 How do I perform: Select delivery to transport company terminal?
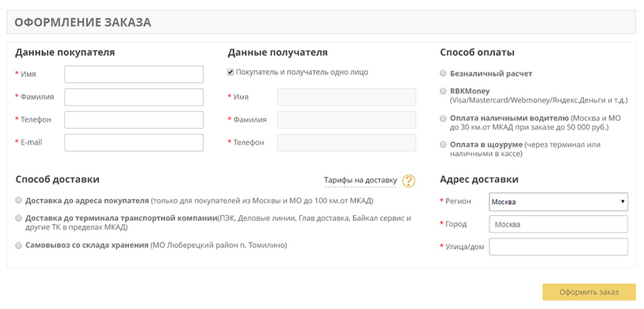tap(19, 218)
